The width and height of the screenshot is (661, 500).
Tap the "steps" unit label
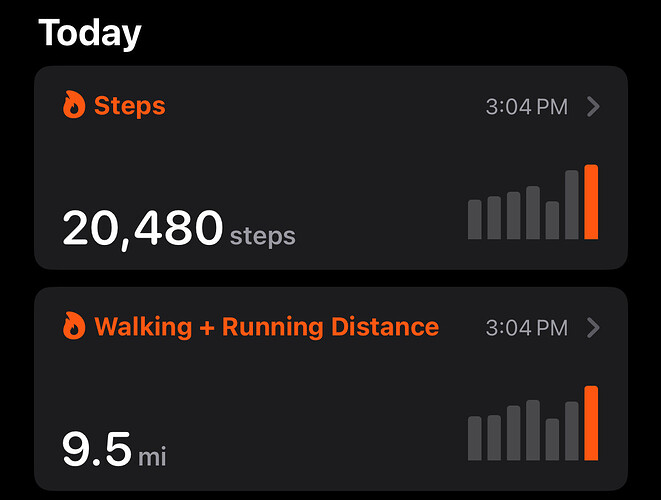point(263,236)
